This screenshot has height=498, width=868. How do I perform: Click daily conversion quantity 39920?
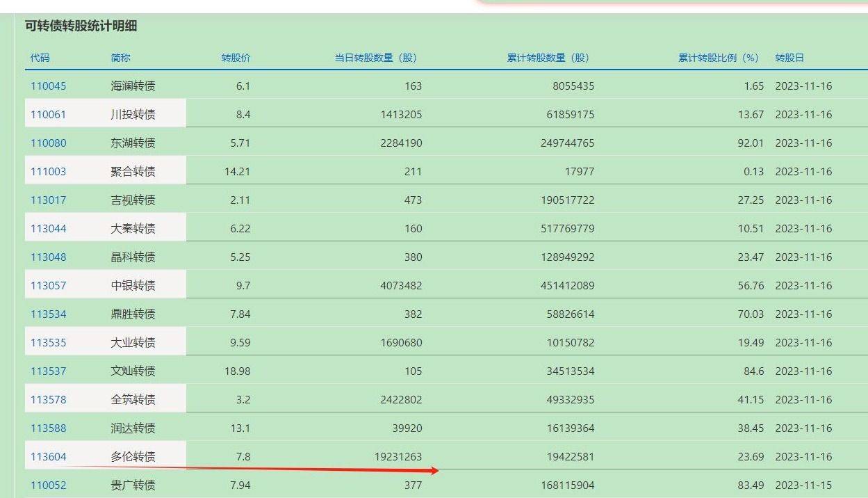[x=407, y=428]
